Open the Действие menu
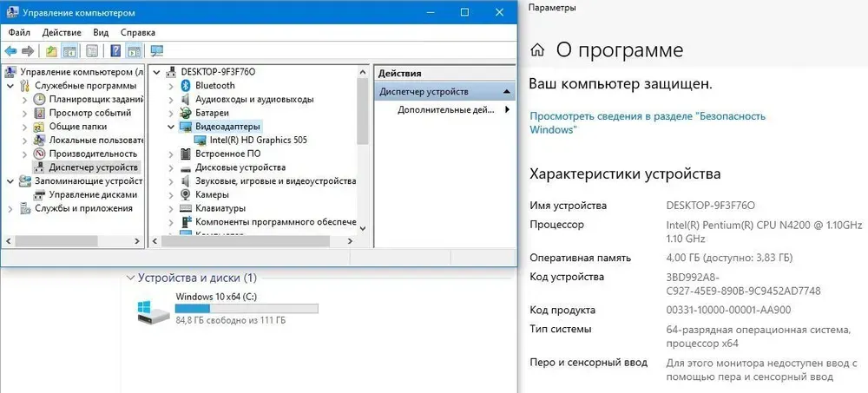This screenshot has width=868, height=393. (x=62, y=32)
